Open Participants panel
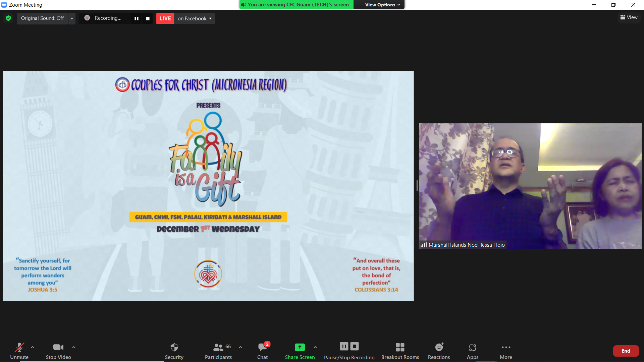The width and height of the screenshot is (644, 362). click(x=218, y=351)
